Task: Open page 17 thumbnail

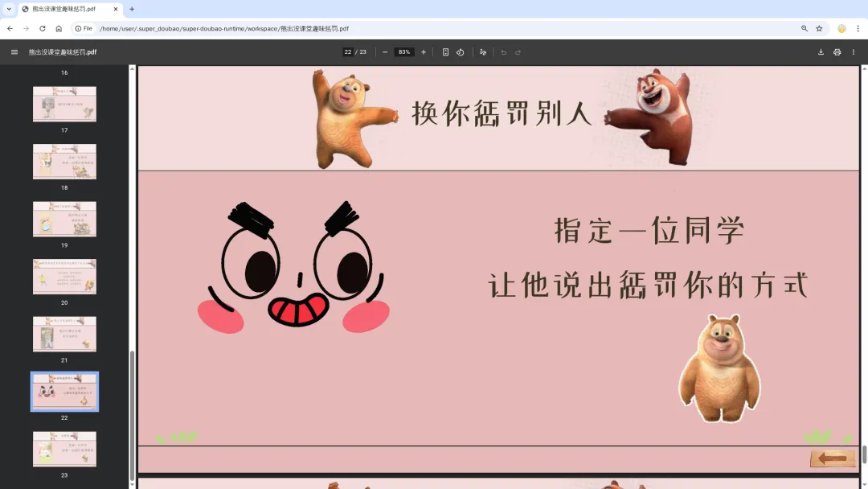Action: click(x=64, y=104)
